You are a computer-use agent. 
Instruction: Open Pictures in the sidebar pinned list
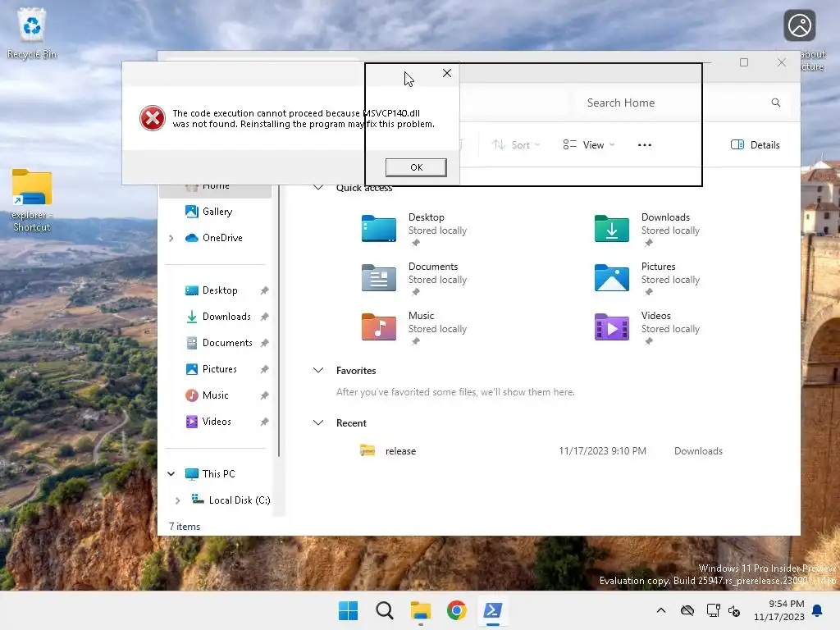(x=219, y=369)
